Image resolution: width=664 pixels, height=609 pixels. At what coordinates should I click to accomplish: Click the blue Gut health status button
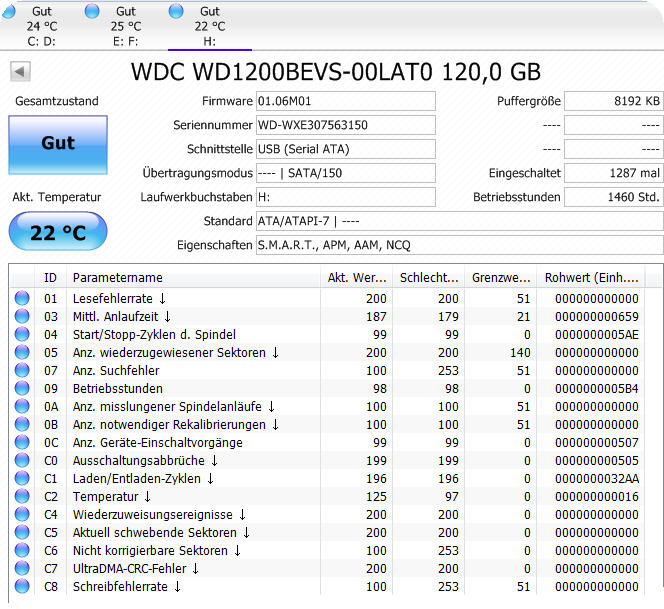click(x=58, y=143)
